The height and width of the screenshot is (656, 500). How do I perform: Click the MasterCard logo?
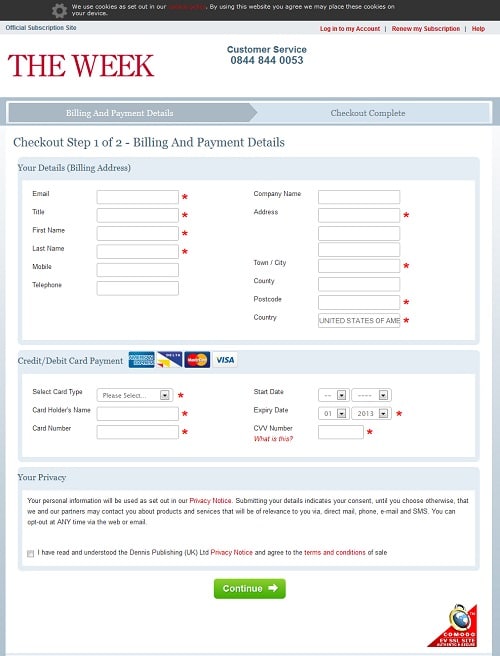pos(197,360)
